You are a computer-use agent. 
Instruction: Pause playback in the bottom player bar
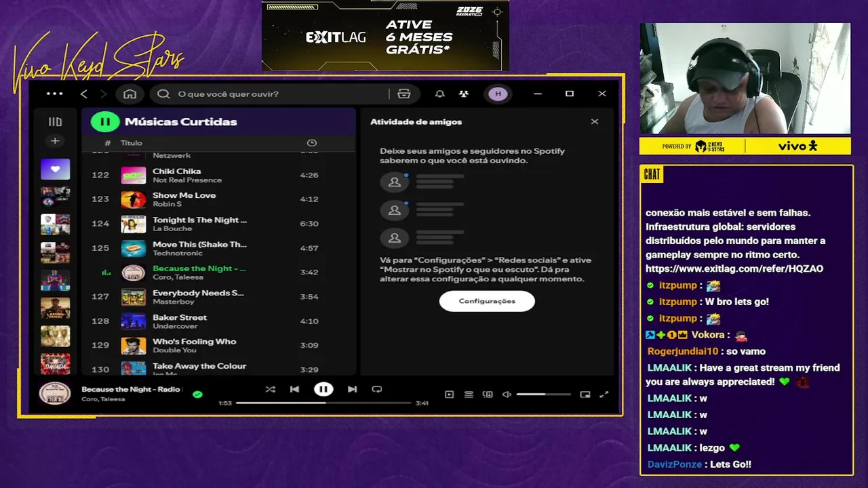323,389
